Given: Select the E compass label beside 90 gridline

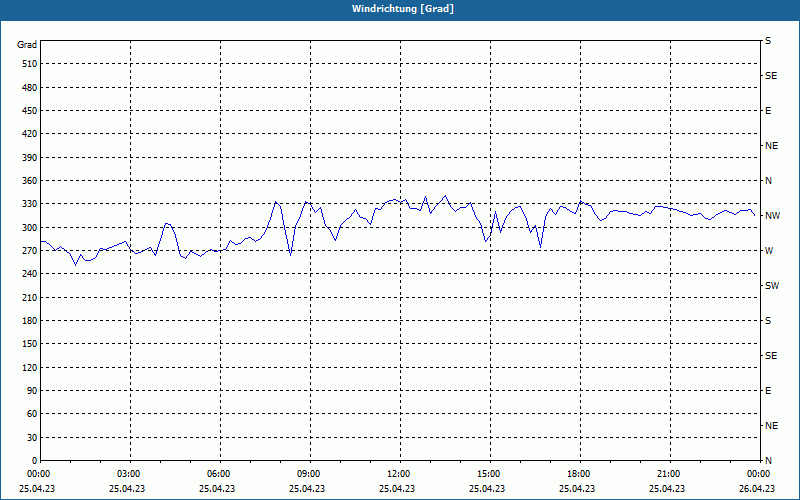Looking at the screenshot, I should click(x=768, y=391).
